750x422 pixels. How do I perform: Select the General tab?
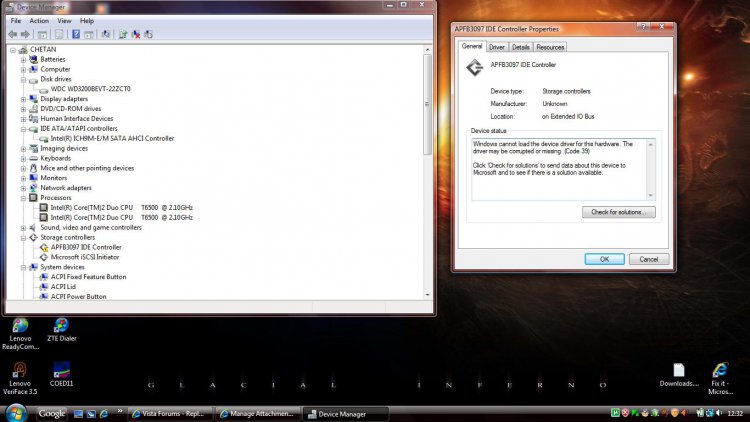tap(472, 46)
